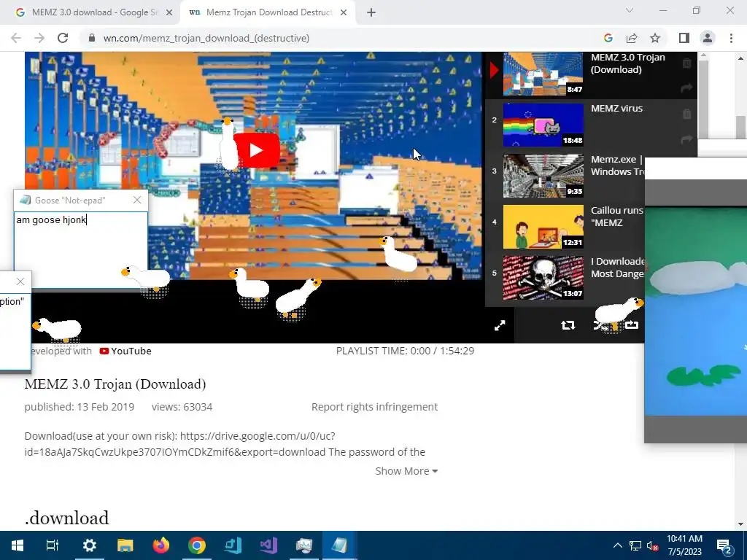Go back with the browser back arrow
The height and width of the screenshot is (560, 747).
[x=16, y=38]
